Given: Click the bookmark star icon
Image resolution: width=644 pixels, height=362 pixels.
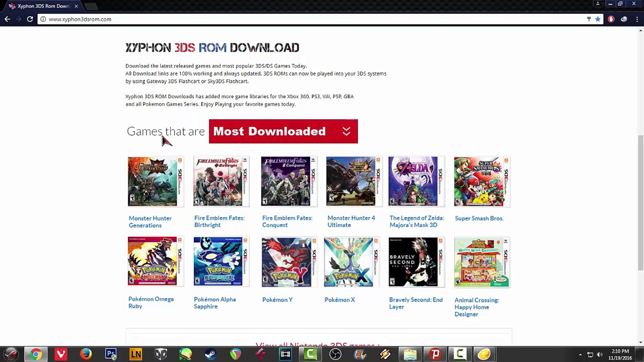Looking at the screenshot, I should [598, 19].
